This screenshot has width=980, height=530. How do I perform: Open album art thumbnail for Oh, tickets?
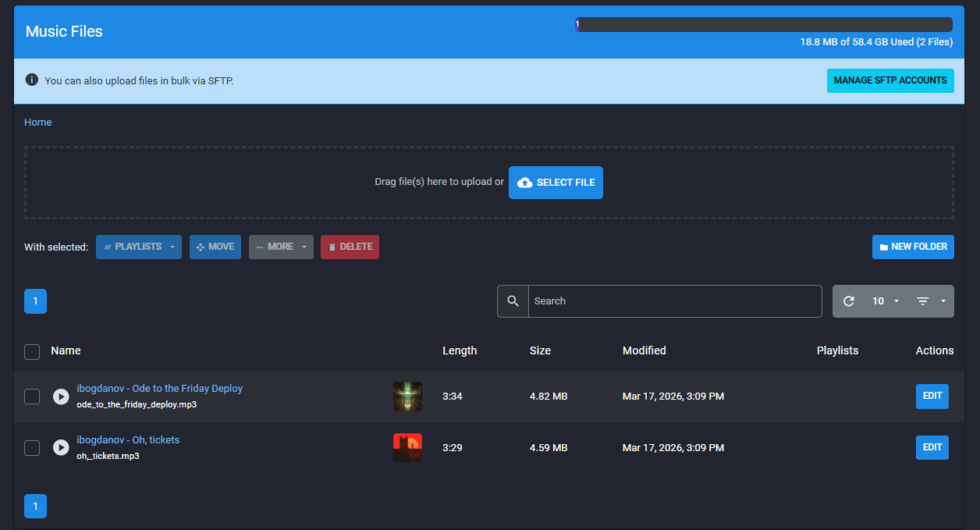[407, 448]
